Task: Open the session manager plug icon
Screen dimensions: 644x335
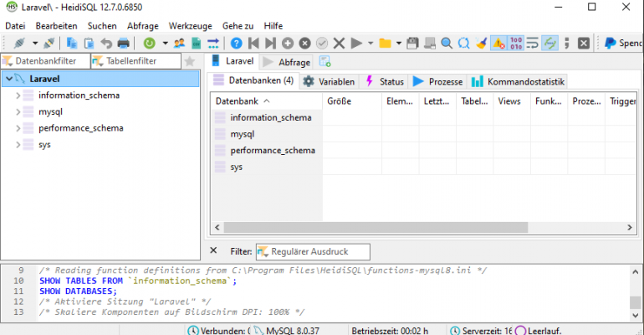Action: pos(20,44)
